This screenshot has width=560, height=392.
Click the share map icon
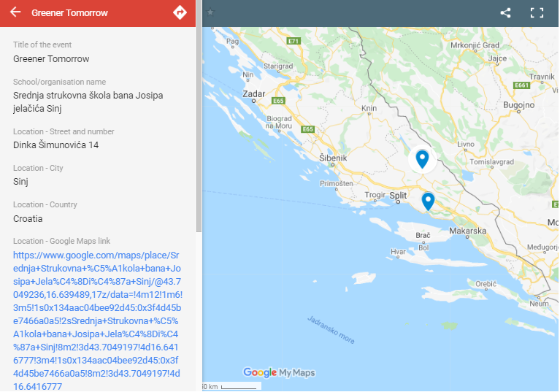click(x=505, y=12)
